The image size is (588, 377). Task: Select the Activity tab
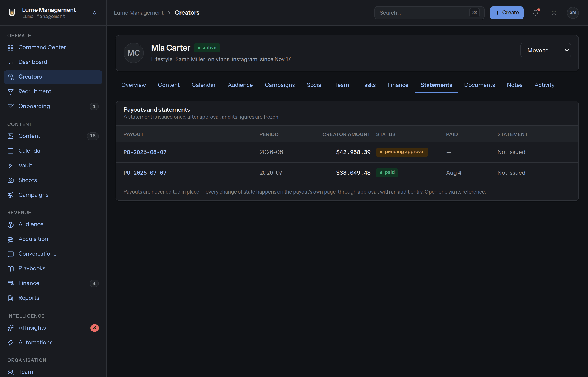pos(544,85)
